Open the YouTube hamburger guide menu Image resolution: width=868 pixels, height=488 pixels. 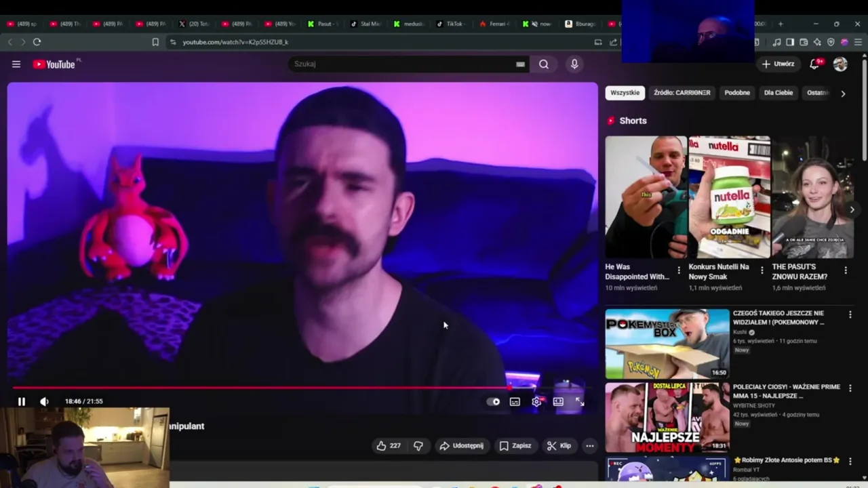[x=16, y=64]
